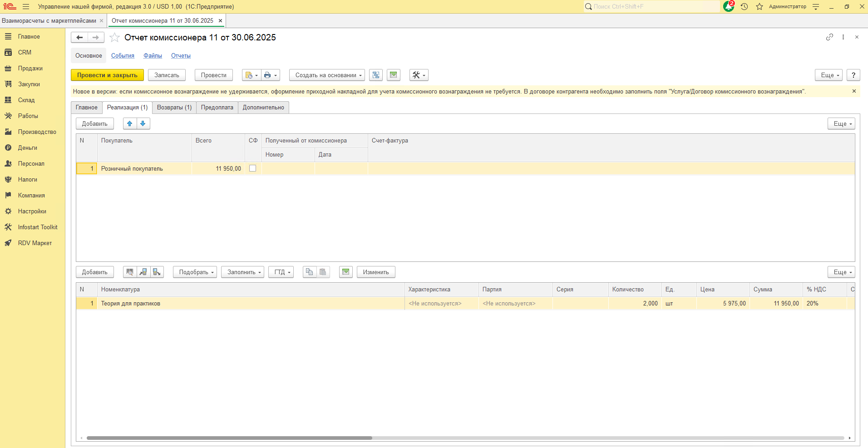Move row up with blue arrow
868x448 pixels.
tap(130, 123)
